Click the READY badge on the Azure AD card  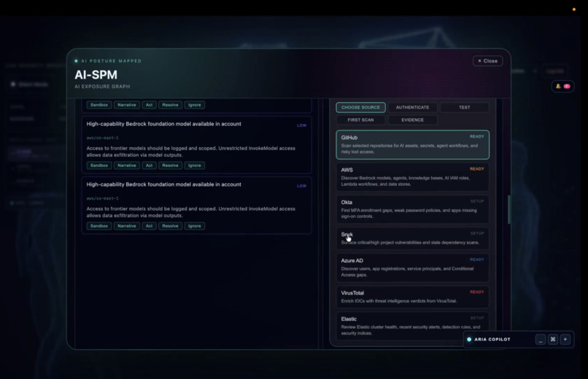pos(476,259)
